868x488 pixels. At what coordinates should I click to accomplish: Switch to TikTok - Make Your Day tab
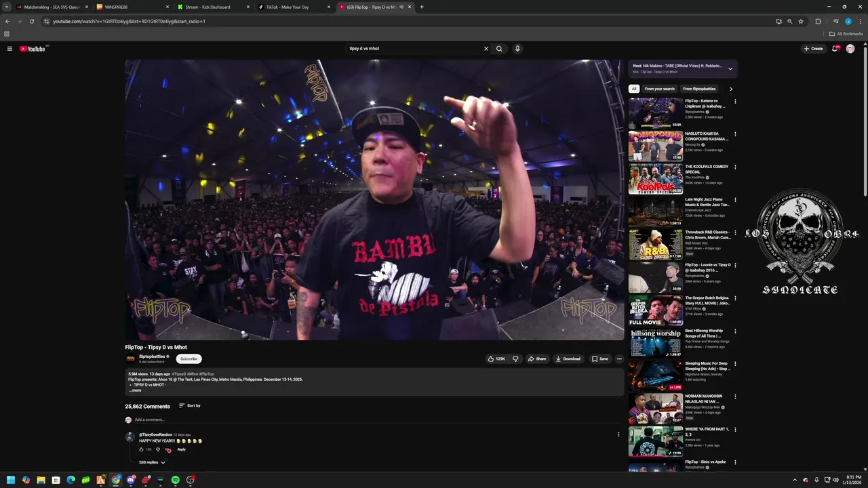(x=294, y=7)
